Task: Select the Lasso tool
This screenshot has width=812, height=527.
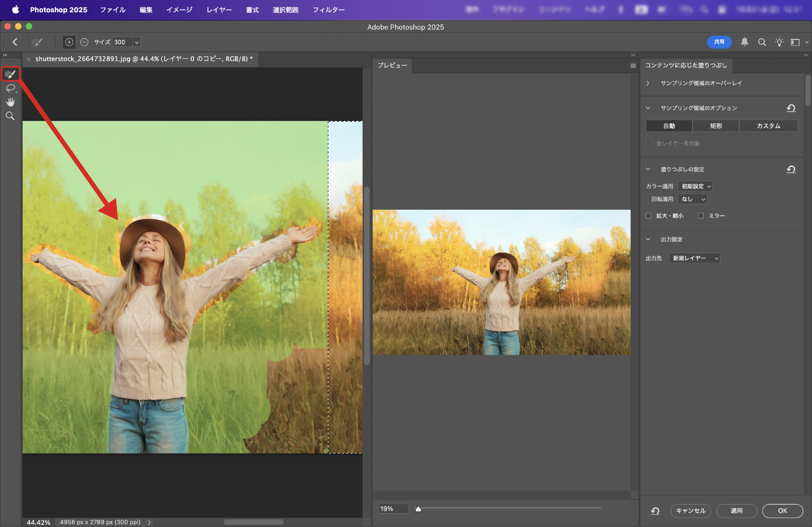Action: (x=10, y=88)
